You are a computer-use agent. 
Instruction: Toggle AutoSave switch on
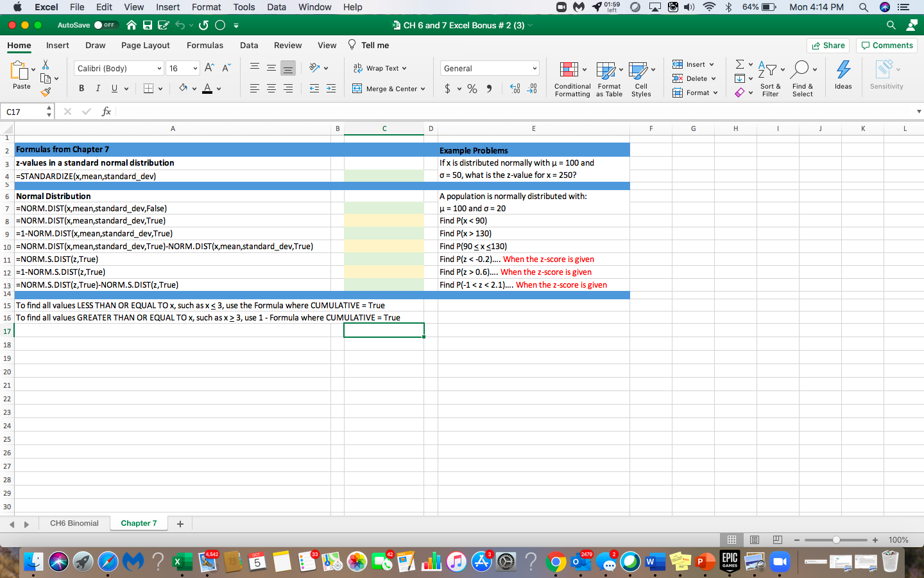pos(104,25)
